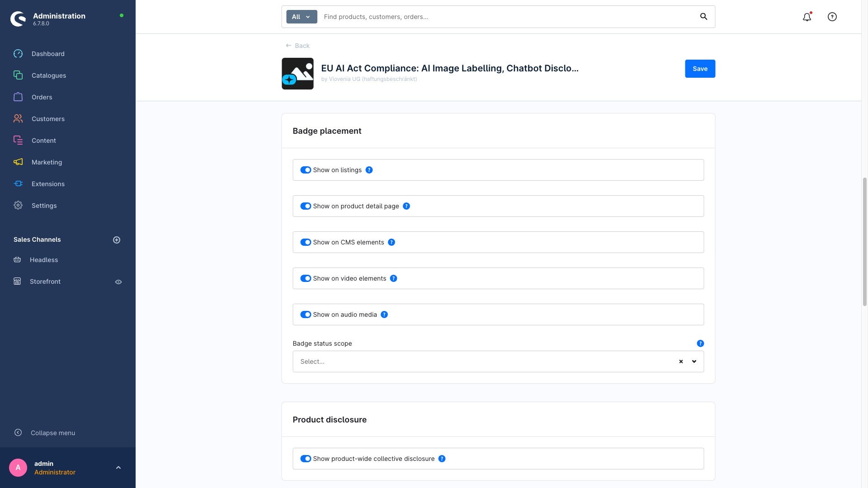The image size is (868, 488).
Task: Toggle Show on audio media
Action: pyautogui.click(x=306, y=314)
